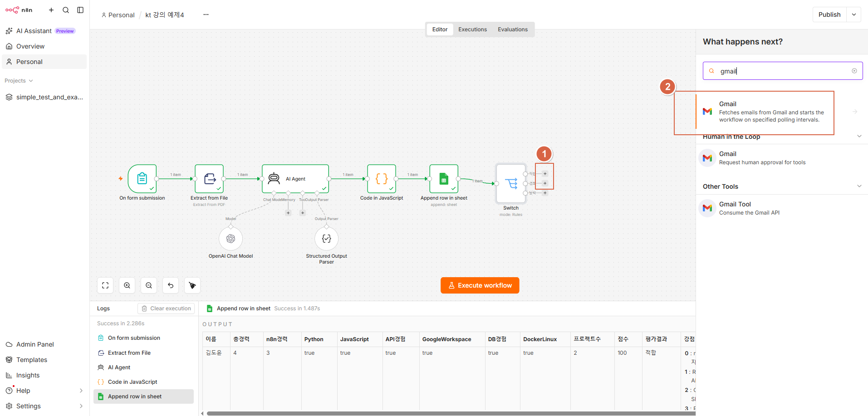Expand the Settings submenu
Viewport: 868px width, 416px height.
pos(81,406)
